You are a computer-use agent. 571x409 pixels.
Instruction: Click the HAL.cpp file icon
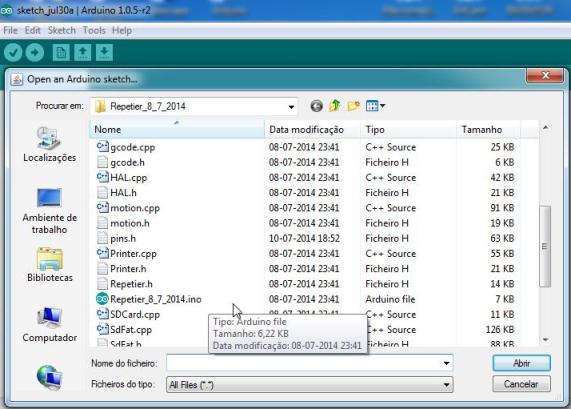click(102, 177)
